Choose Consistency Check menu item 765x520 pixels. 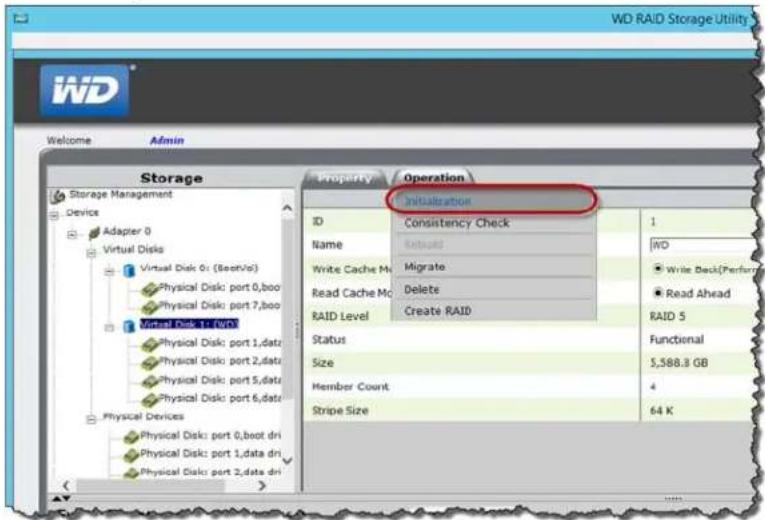click(493, 223)
